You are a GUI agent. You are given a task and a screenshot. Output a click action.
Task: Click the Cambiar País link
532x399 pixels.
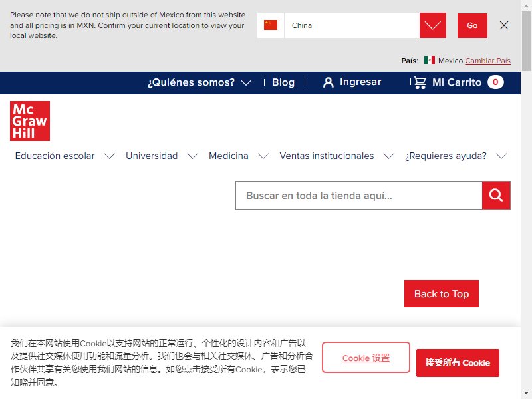[488, 61]
